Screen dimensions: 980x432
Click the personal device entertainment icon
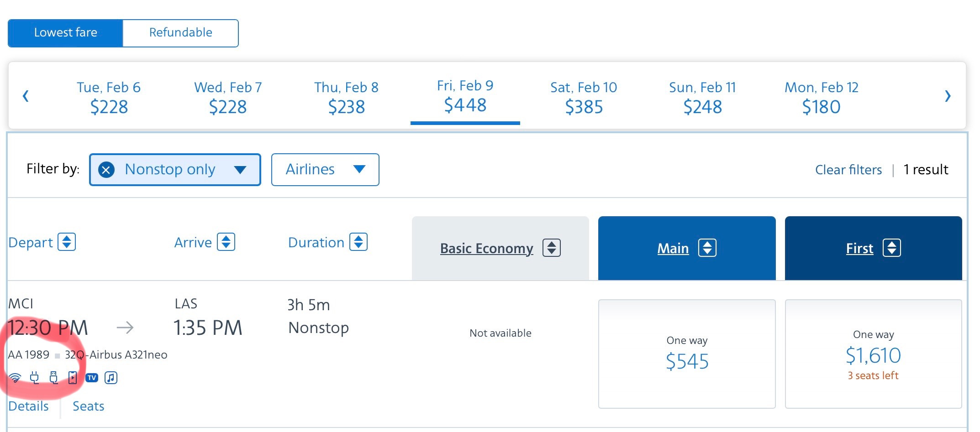(73, 378)
